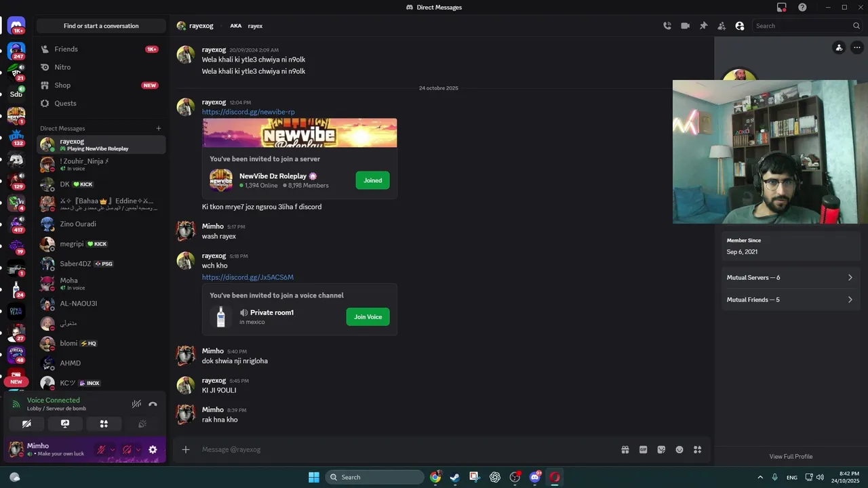Open the Help icon in title bar

point(802,7)
